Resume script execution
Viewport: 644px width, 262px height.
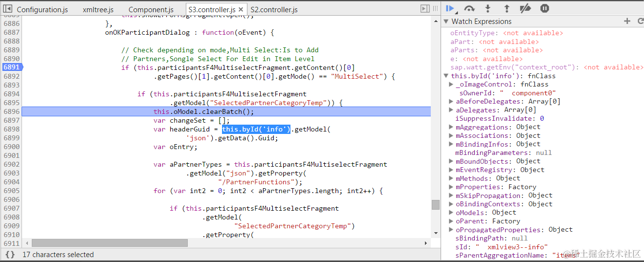(x=451, y=9)
